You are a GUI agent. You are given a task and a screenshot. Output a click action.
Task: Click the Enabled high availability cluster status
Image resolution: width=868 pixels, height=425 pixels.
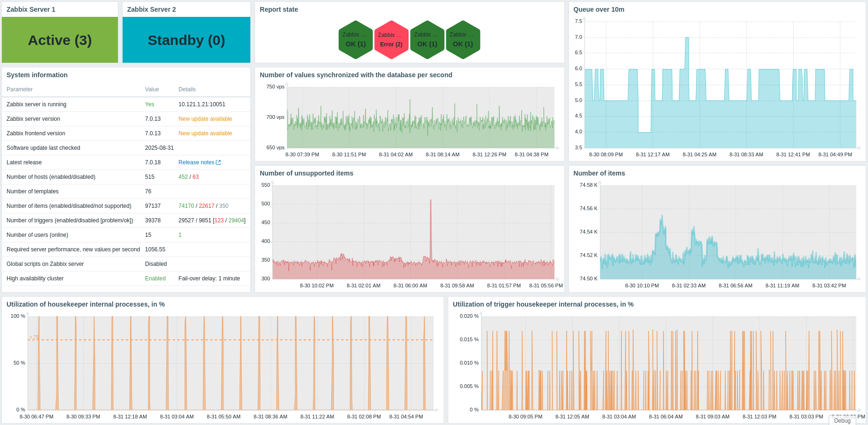(155, 278)
